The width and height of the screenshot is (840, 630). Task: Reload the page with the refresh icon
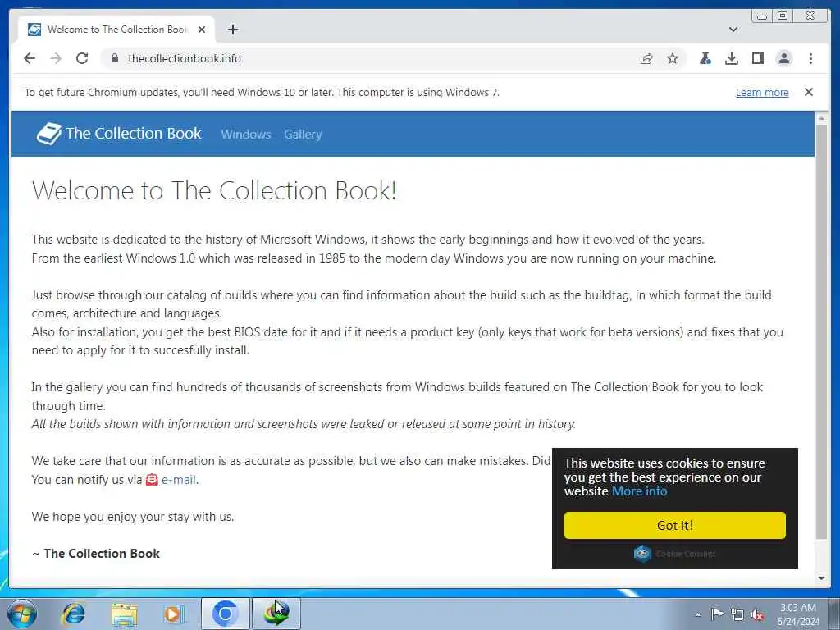click(82, 58)
